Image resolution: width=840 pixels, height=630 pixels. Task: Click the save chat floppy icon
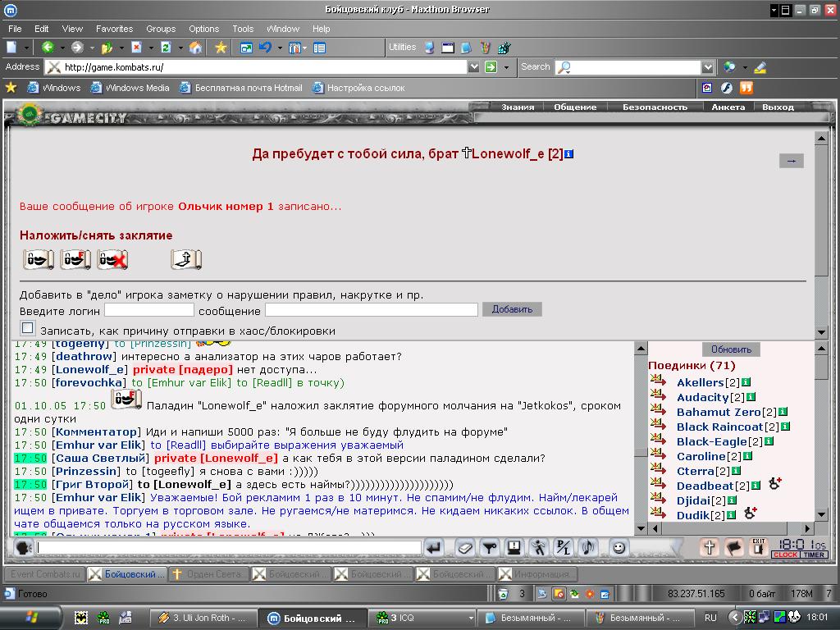click(514, 547)
